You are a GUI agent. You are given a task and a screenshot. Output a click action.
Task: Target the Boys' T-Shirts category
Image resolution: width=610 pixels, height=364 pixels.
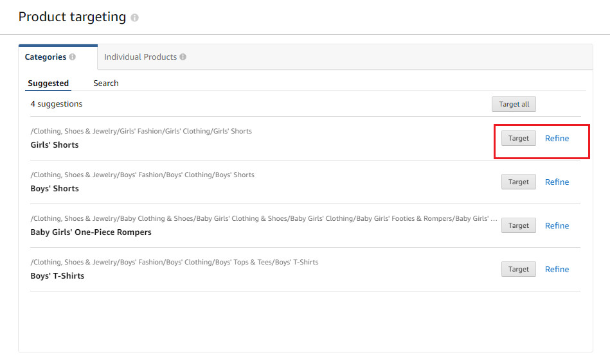point(518,269)
